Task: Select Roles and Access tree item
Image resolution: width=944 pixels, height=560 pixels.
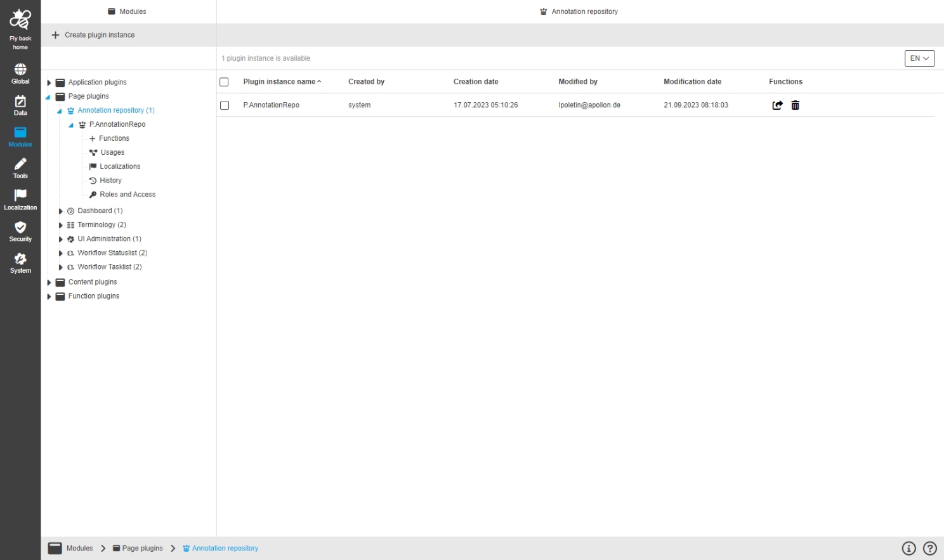Action: (x=128, y=194)
